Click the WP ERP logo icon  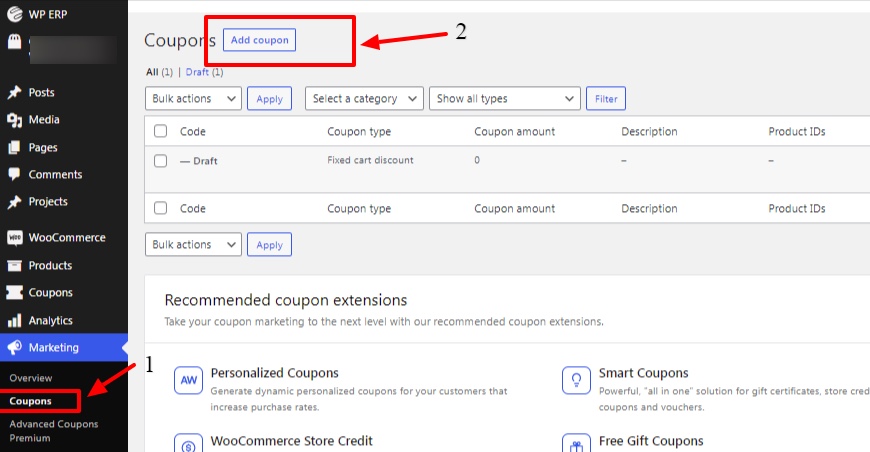click(14, 15)
